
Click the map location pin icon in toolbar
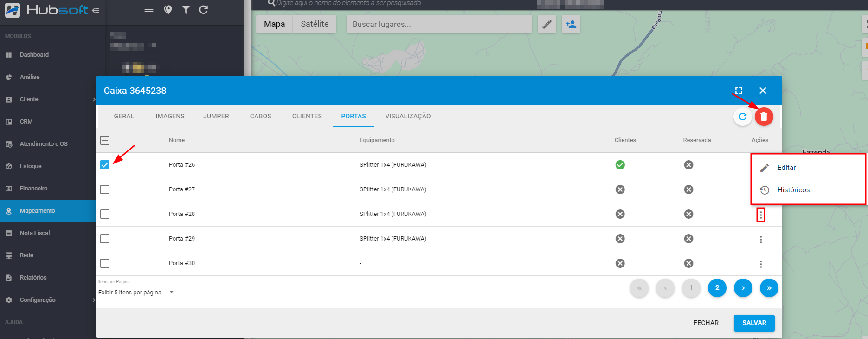[x=168, y=10]
